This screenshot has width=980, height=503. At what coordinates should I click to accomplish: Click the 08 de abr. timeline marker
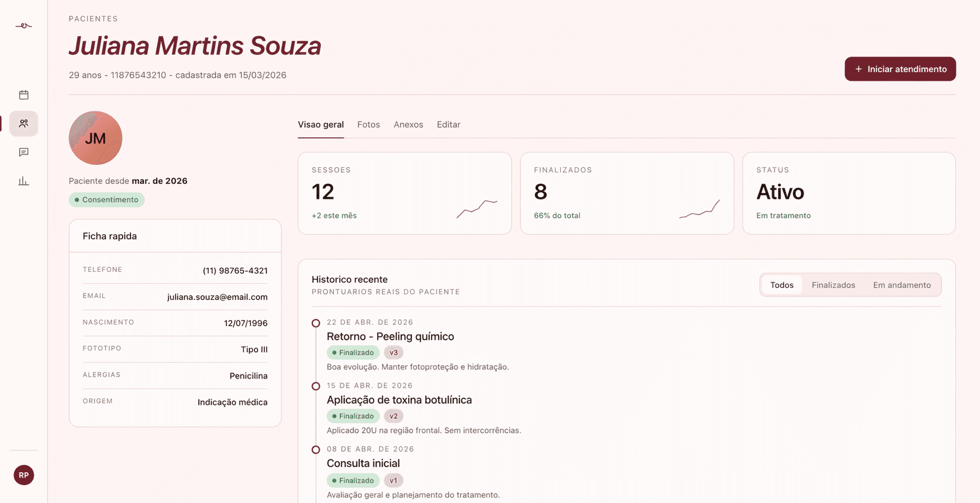[x=316, y=450]
